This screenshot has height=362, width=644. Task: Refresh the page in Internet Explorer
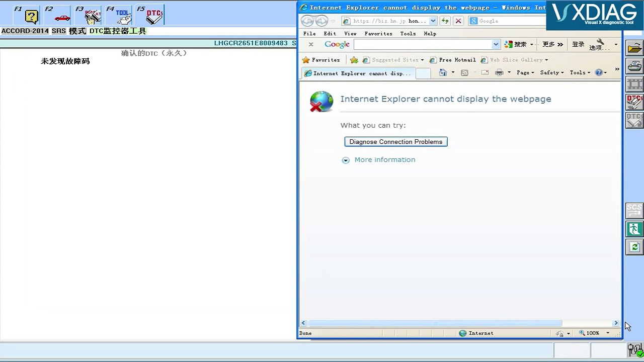pyautogui.click(x=445, y=21)
